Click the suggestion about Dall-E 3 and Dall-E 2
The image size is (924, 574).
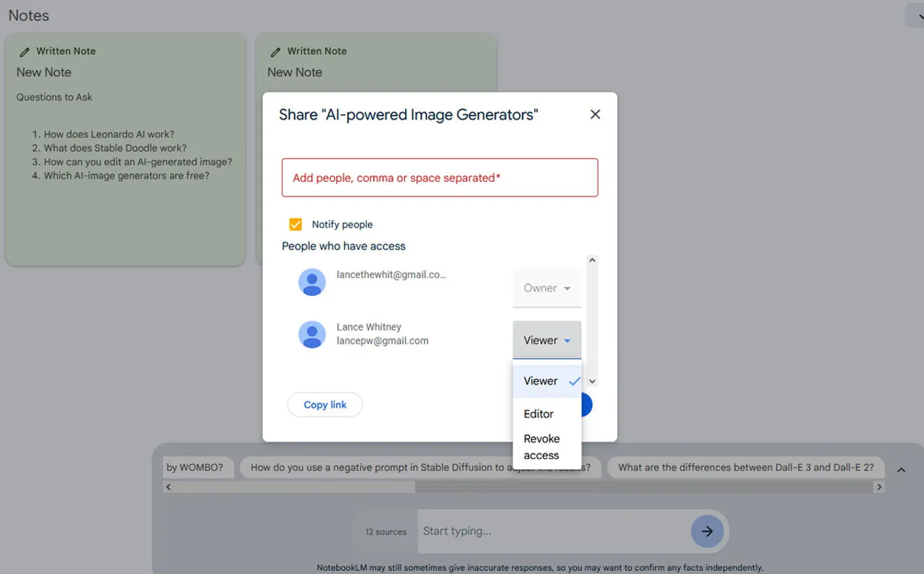746,467
